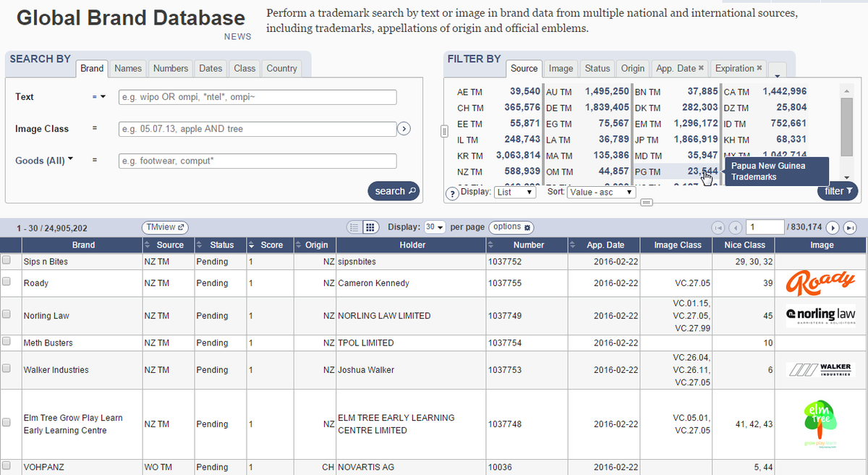Check the Elm Tree Grow Play Learn checkbox
Image resolution: width=868 pixels, height=475 pixels.
tap(7, 422)
